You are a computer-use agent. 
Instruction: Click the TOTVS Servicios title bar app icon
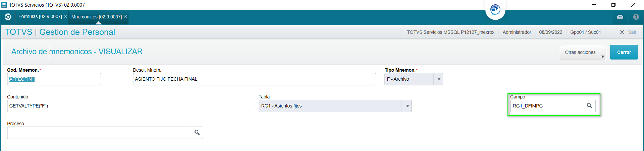coord(4,5)
